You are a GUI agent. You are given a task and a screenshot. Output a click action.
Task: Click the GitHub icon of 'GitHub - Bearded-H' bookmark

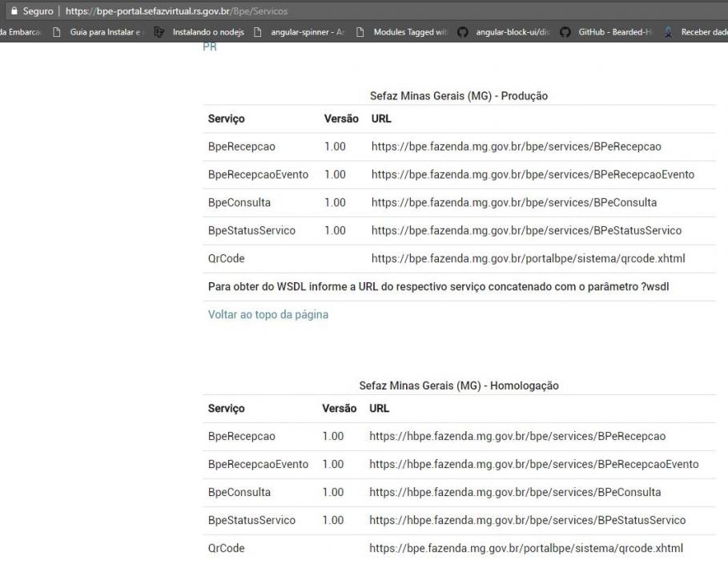(x=565, y=32)
